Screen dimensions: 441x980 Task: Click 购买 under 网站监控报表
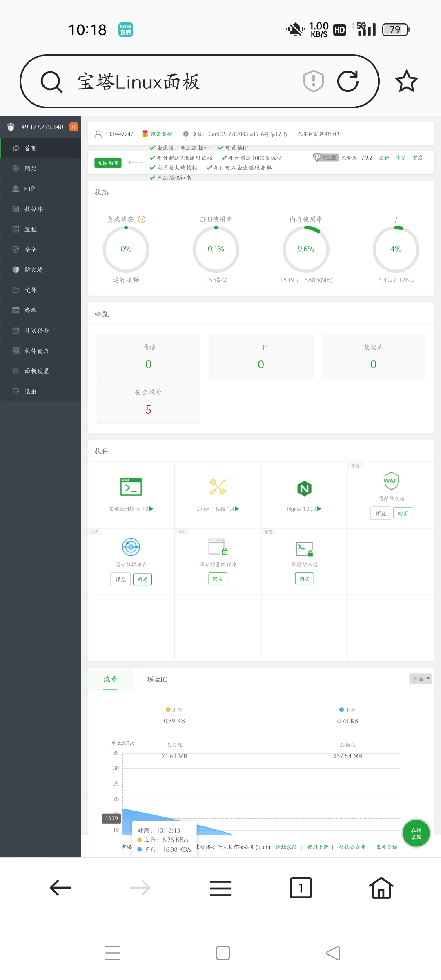(143, 579)
